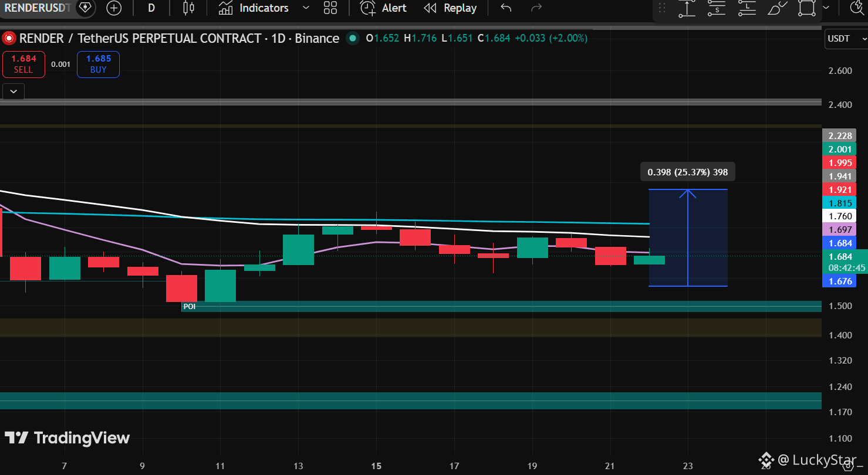Screen dimensions: 868x475
Task: Click the 2.400 price axis value
Action: point(840,105)
